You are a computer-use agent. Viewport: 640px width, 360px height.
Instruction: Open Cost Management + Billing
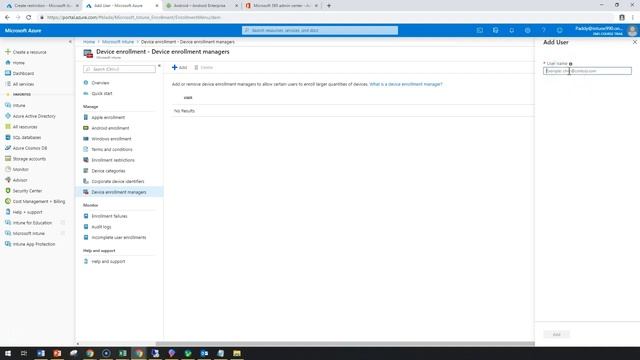tap(38, 201)
